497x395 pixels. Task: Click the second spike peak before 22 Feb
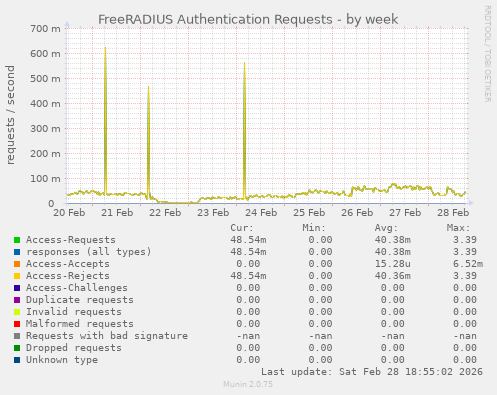pyautogui.click(x=148, y=87)
